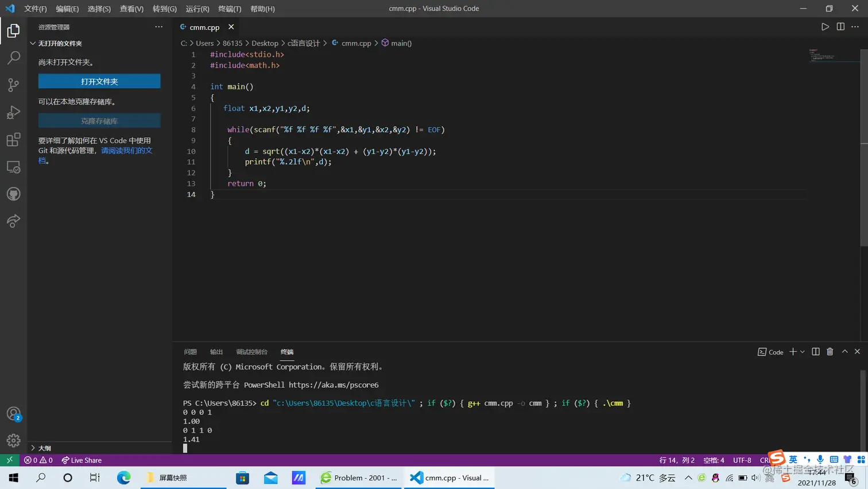The height and width of the screenshot is (489, 868).
Task: Open the Run and Debug view
Action: point(13,112)
